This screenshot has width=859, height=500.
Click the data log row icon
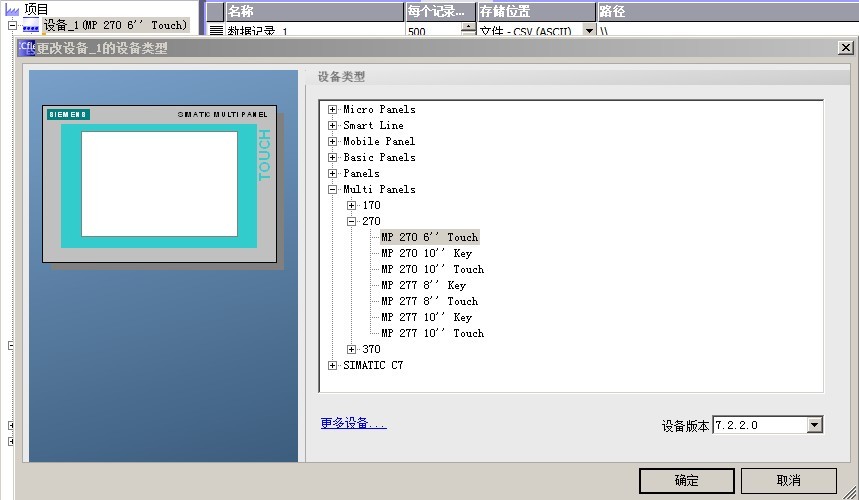[216, 31]
